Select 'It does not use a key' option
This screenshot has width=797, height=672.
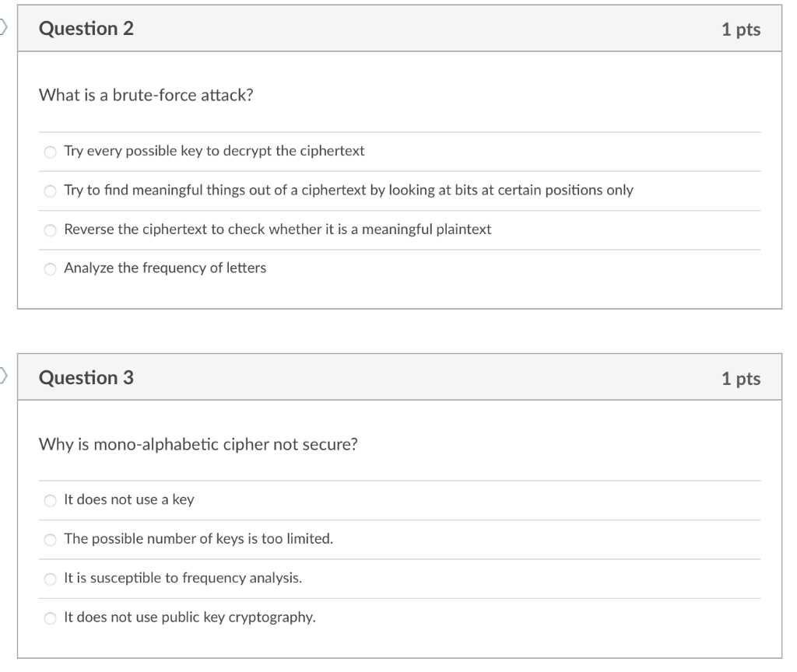tap(50, 501)
